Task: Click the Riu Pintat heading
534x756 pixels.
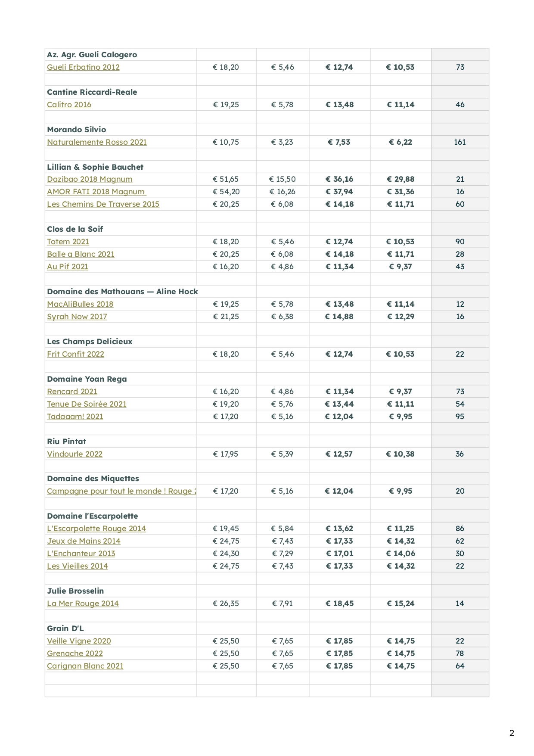Action: click(67, 442)
